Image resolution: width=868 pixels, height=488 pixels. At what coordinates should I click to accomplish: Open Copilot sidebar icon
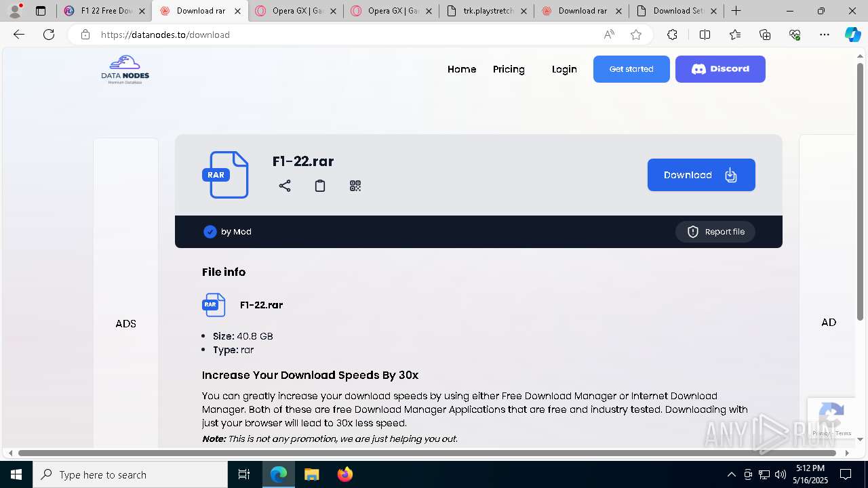[x=852, y=35]
